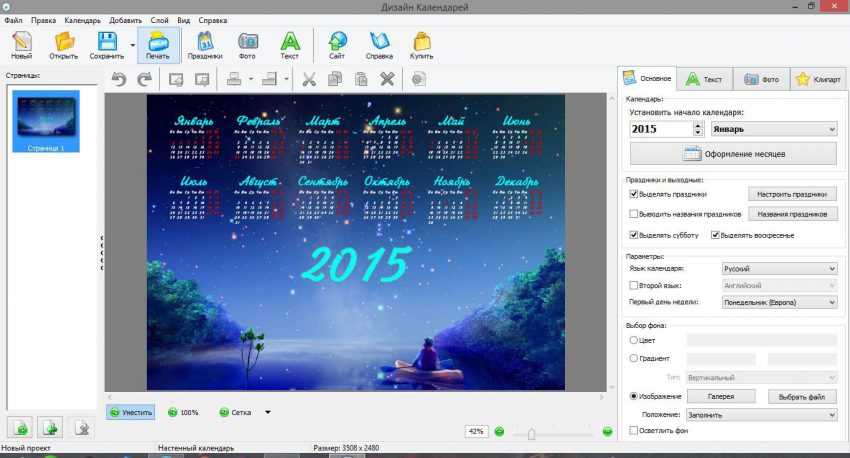Click the undo arrow icon
The width and height of the screenshot is (850, 458).
(119, 79)
